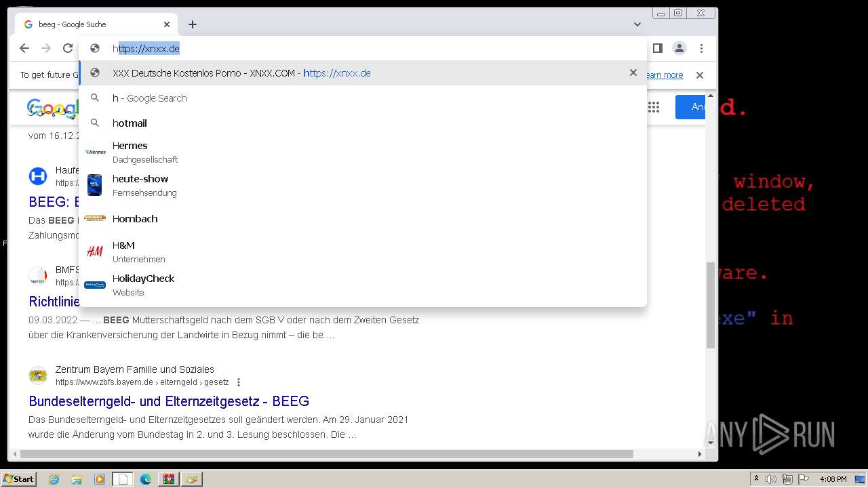868x488 pixels.
Task: Toggle the Chrome side panel
Action: [x=657, y=48]
